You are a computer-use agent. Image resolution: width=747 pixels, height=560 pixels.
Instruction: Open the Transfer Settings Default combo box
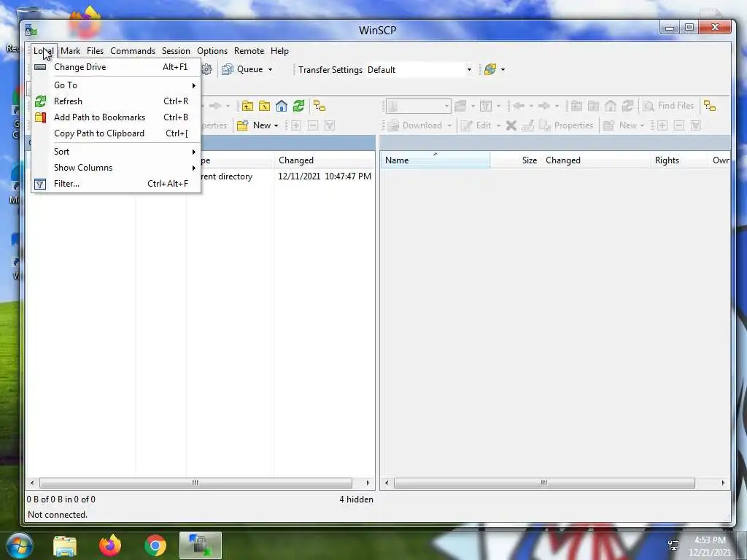(420, 70)
